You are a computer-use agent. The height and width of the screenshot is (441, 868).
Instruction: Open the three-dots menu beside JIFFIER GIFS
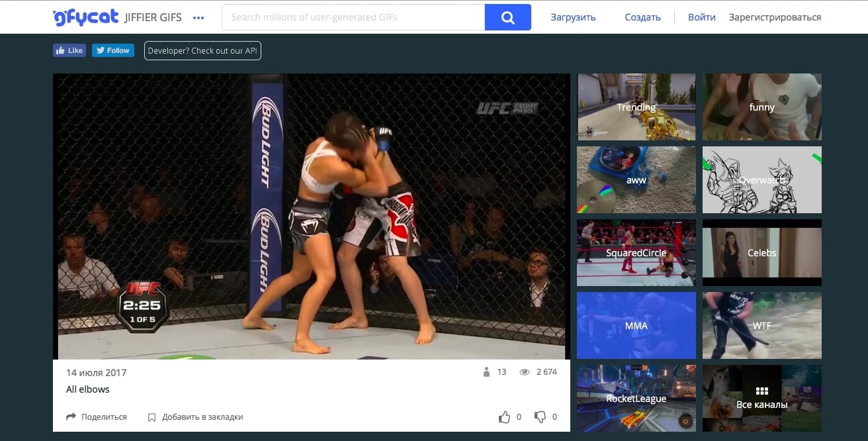coord(198,18)
